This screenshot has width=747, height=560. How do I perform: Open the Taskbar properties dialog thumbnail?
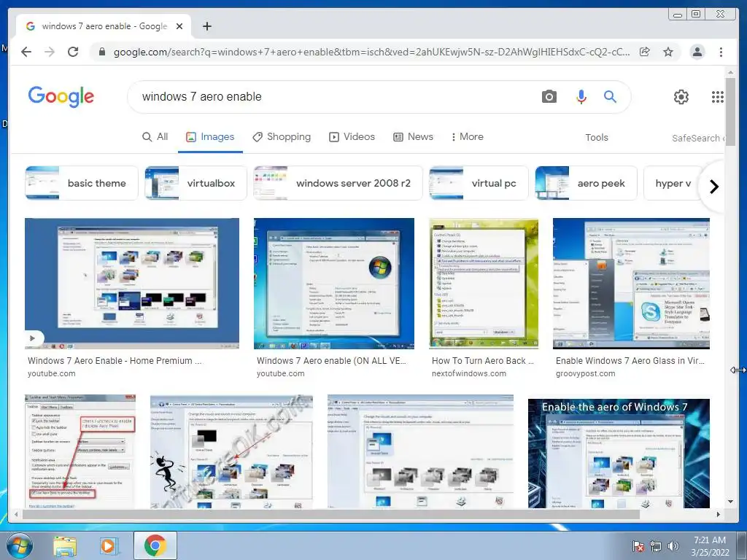click(x=80, y=451)
